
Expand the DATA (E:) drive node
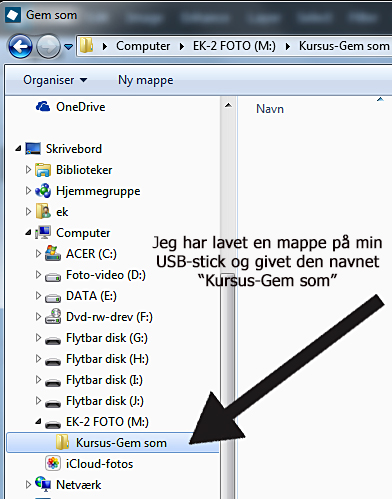click(38, 296)
